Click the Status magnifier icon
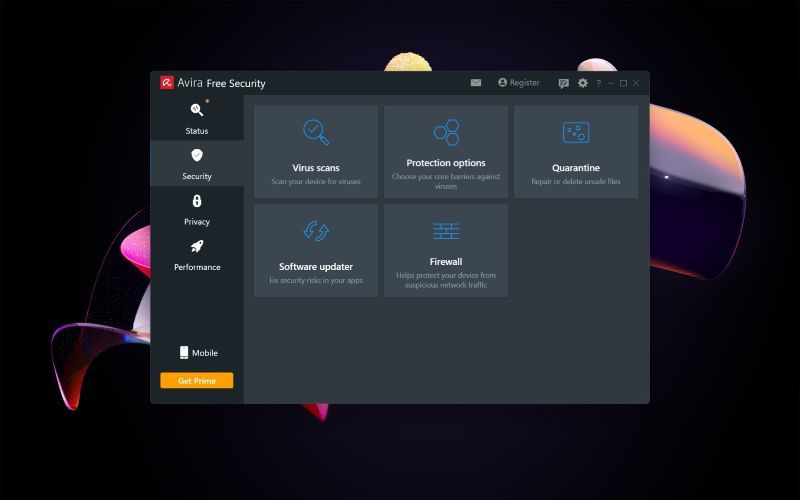Viewport: 800px width, 500px height. (197, 109)
